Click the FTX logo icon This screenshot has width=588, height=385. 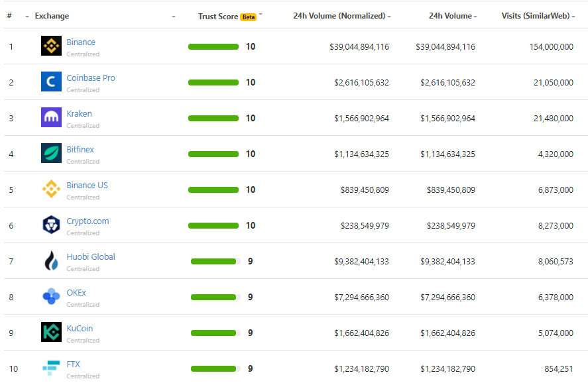(x=51, y=368)
